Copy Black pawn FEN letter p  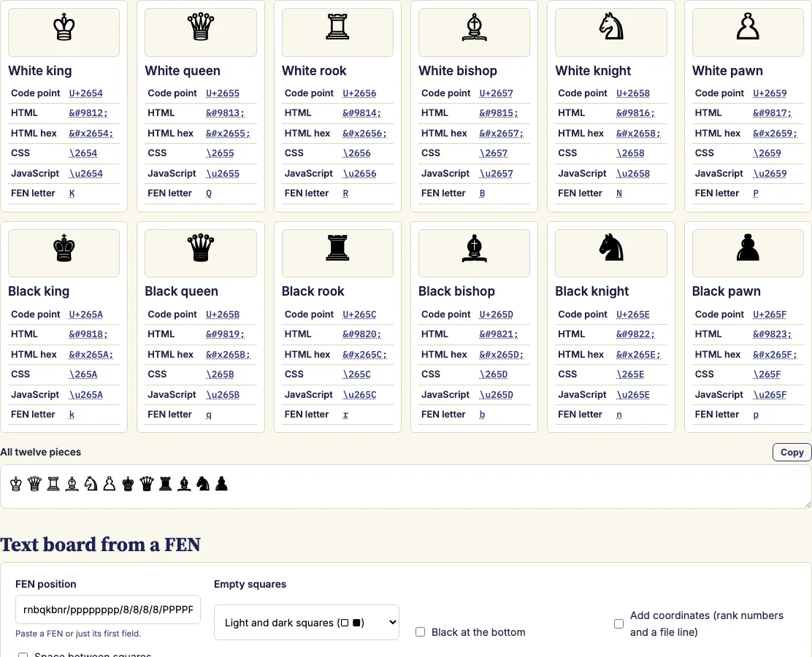coord(756,415)
